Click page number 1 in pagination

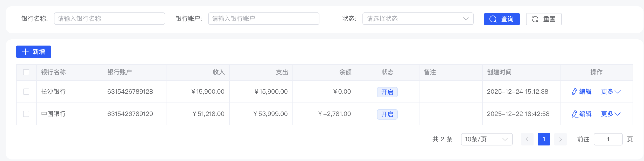(x=544, y=139)
